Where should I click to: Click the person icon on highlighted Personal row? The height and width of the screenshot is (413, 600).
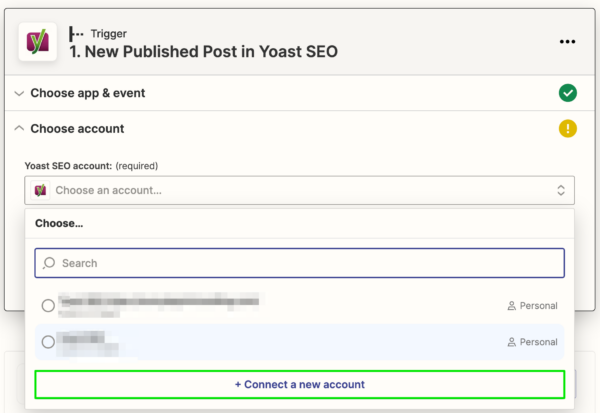[x=511, y=342]
